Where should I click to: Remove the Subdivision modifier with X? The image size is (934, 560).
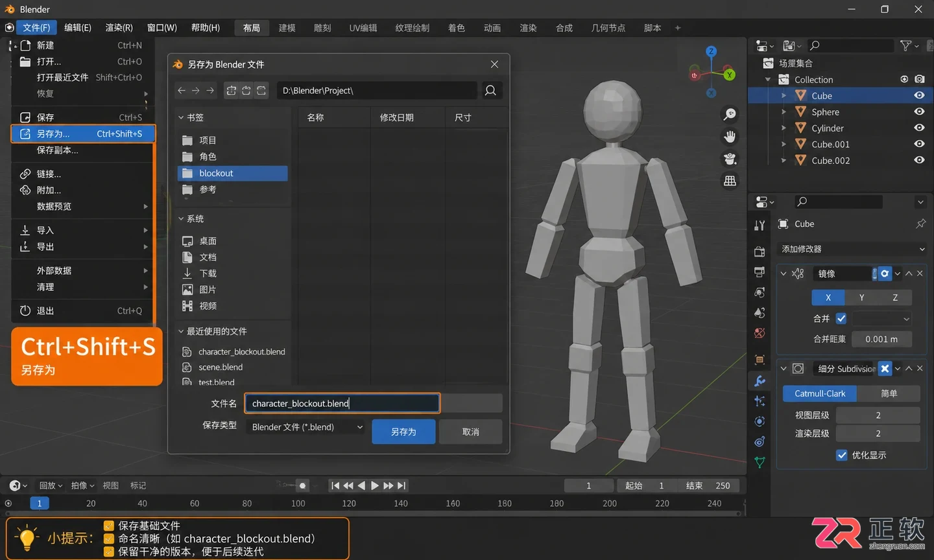coord(920,368)
